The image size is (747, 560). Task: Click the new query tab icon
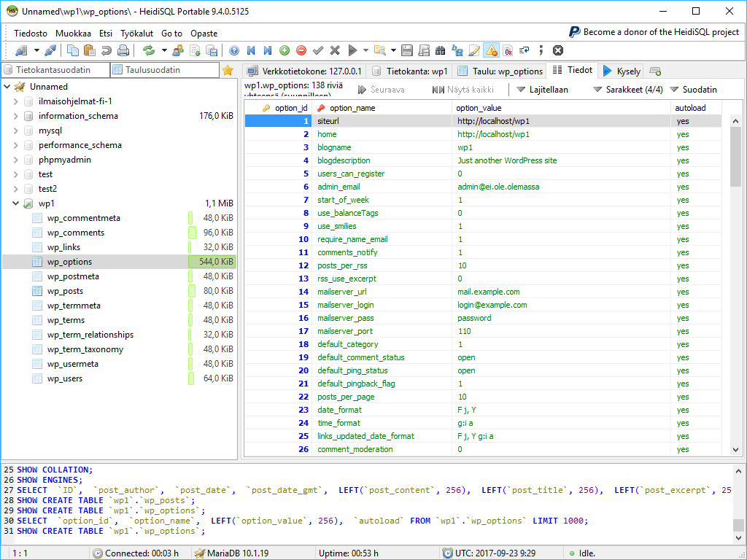(655, 71)
